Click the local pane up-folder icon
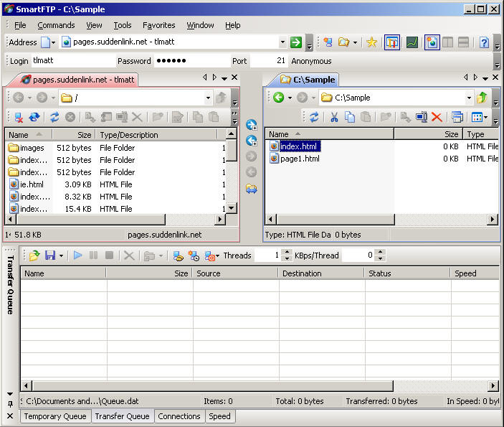The height and width of the screenshot is (427, 504). coord(482,98)
